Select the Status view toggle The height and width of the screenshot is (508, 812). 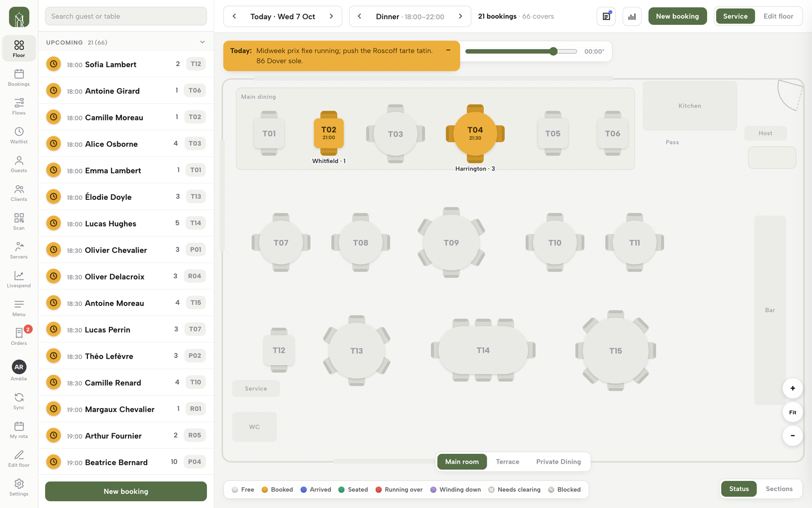point(739,489)
